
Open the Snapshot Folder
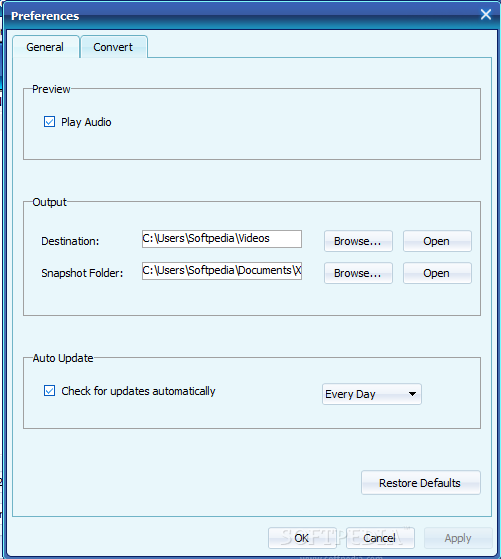pos(437,273)
